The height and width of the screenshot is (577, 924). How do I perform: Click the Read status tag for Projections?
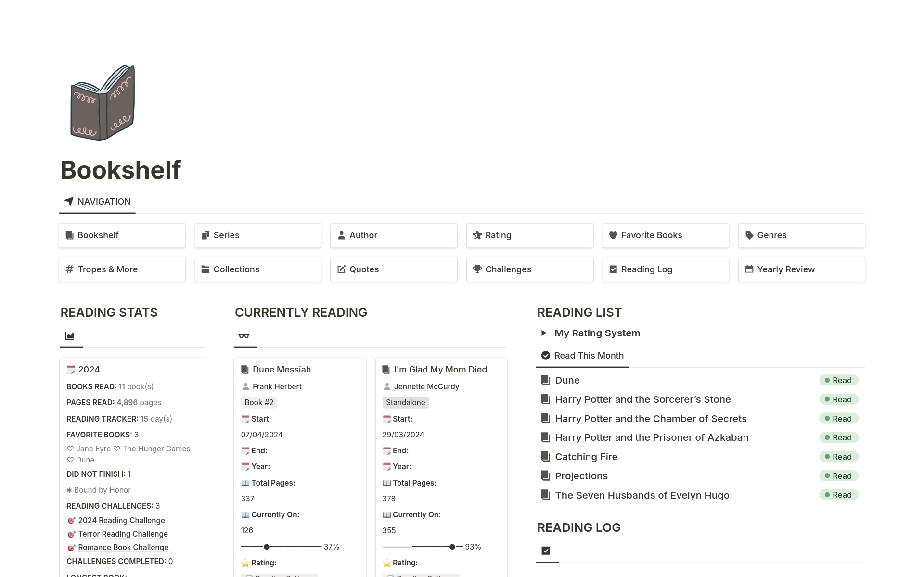pyautogui.click(x=838, y=476)
